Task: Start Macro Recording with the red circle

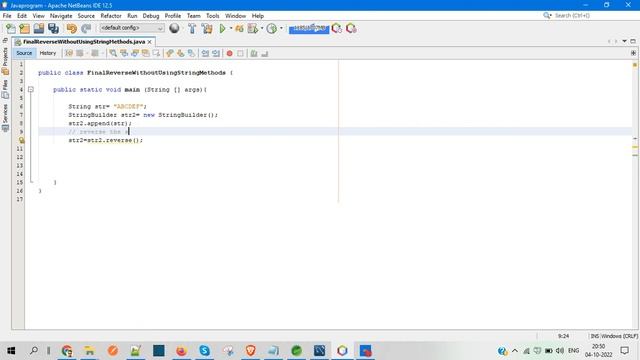Action: (229, 53)
